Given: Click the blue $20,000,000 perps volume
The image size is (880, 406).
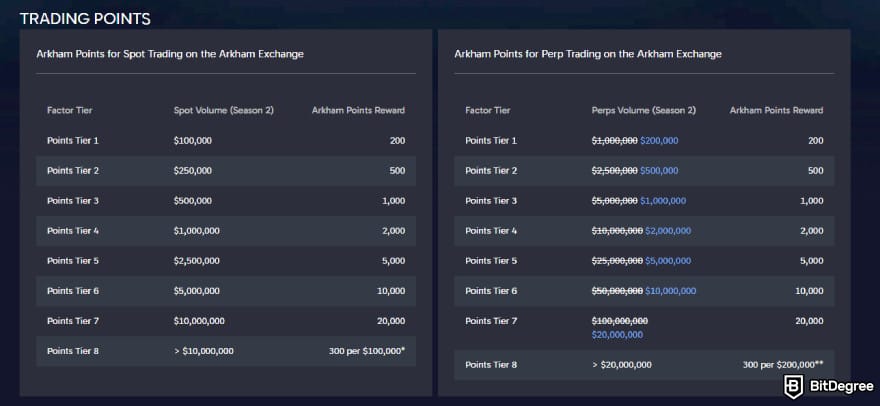Looking at the screenshot, I should [617, 335].
